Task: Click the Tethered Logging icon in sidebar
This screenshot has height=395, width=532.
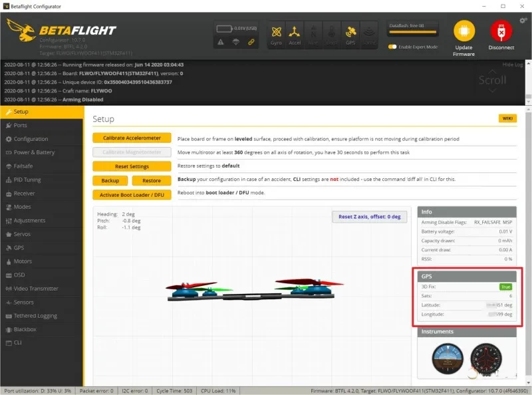Action: tap(9, 316)
